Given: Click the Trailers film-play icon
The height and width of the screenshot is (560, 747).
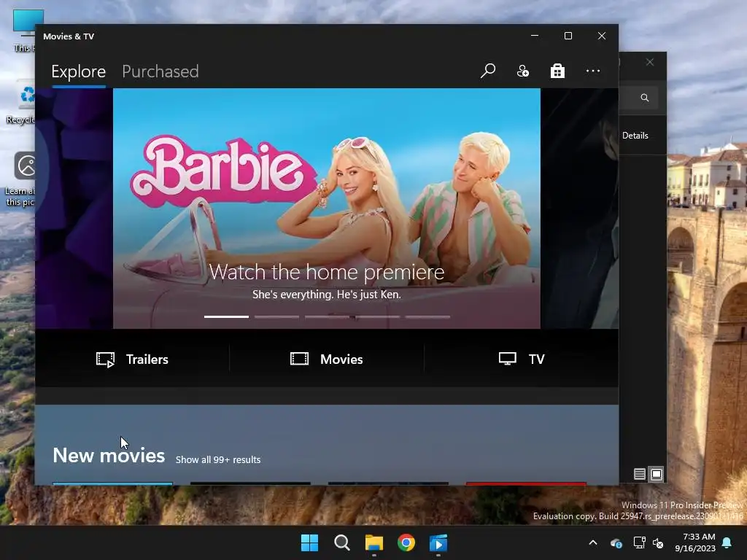Looking at the screenshot, I should tap(105, 359).
